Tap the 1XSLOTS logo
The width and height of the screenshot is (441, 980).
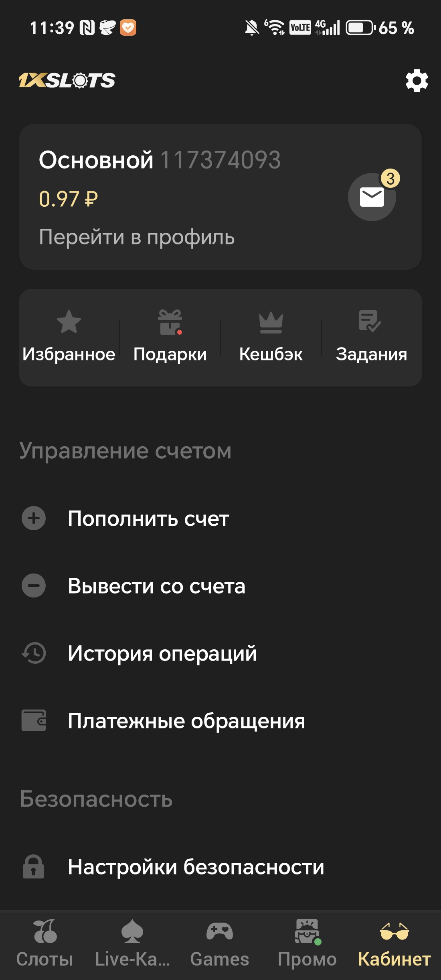[x=67, y=80]
